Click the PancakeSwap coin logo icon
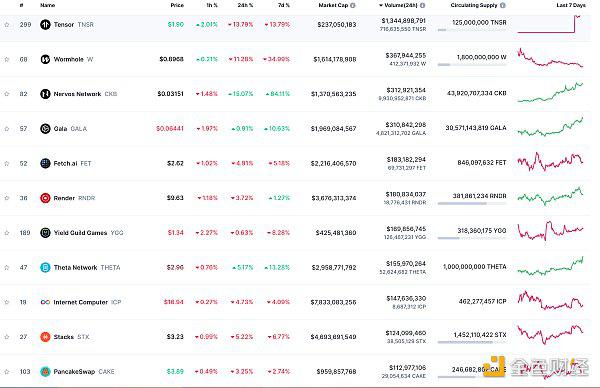The height and width of the screenshot is (388, 600). 45,372
